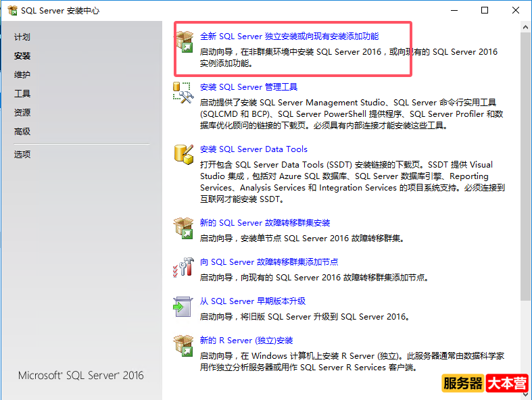
Task: Open 安装 SQL Server 管理工具 link
Action: coord(248,87)
